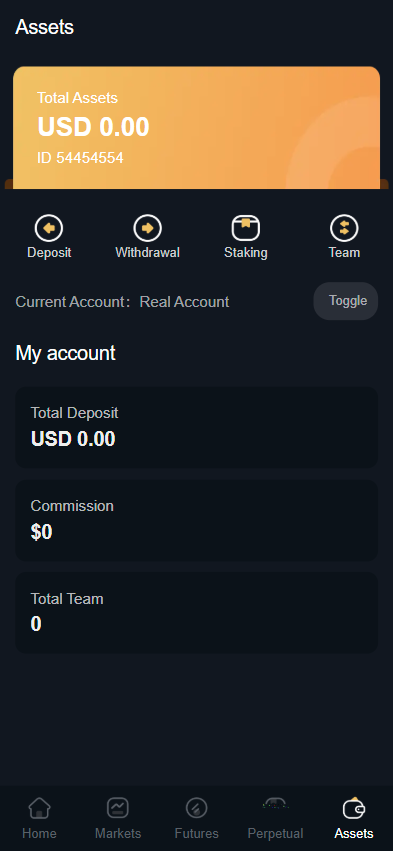Open the Total Team card
393x851 pixels.
196,613
